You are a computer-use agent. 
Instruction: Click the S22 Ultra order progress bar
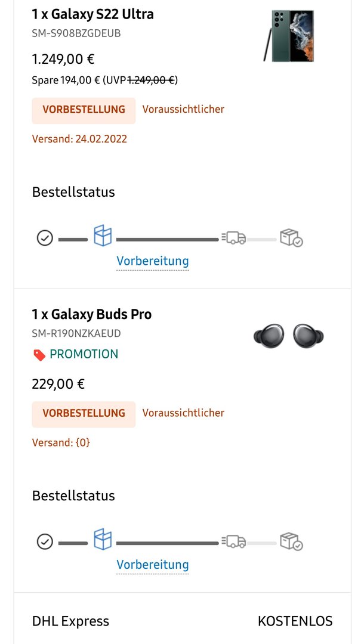[169, 238]
